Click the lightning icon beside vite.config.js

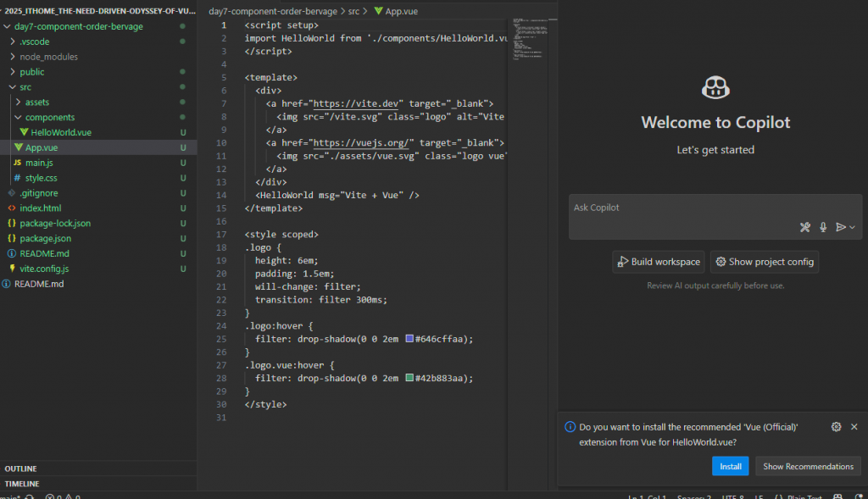(12, 269)
